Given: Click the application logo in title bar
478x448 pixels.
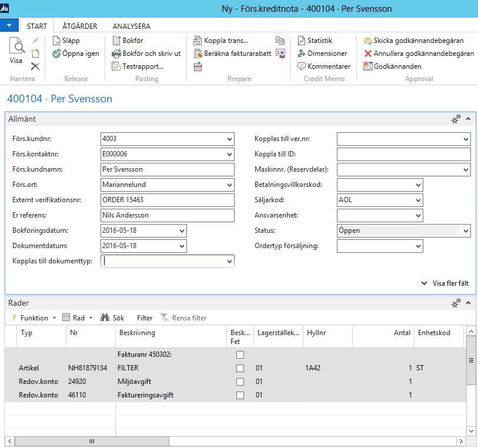Looking at the screenshot, I should tap(5, 8).
